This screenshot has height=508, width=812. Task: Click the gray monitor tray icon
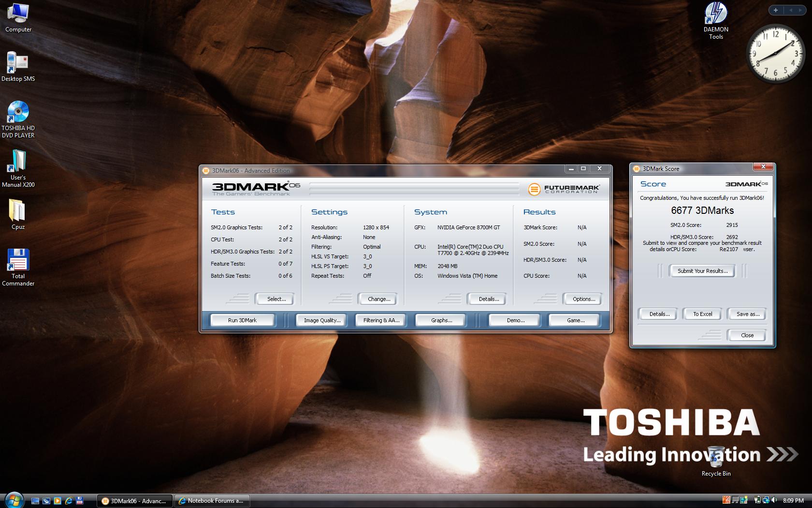(x=735, y=500)
